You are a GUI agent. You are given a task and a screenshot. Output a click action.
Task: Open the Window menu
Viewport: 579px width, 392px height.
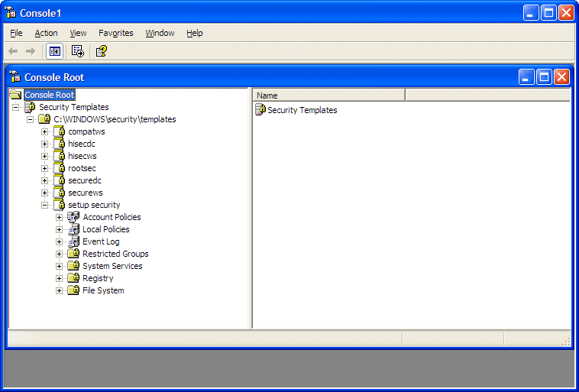160,33
